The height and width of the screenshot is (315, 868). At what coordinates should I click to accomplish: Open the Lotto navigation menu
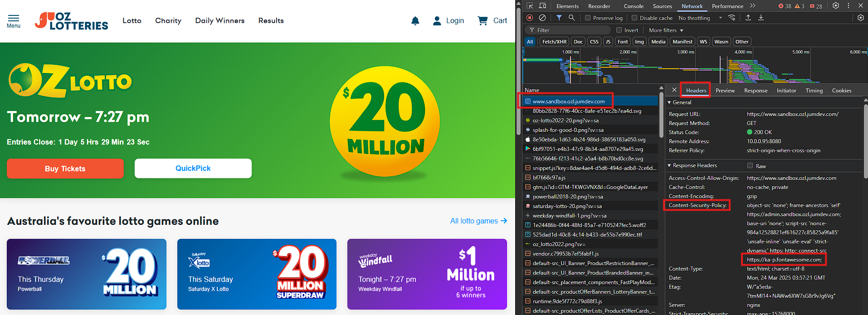click(132, 20)
